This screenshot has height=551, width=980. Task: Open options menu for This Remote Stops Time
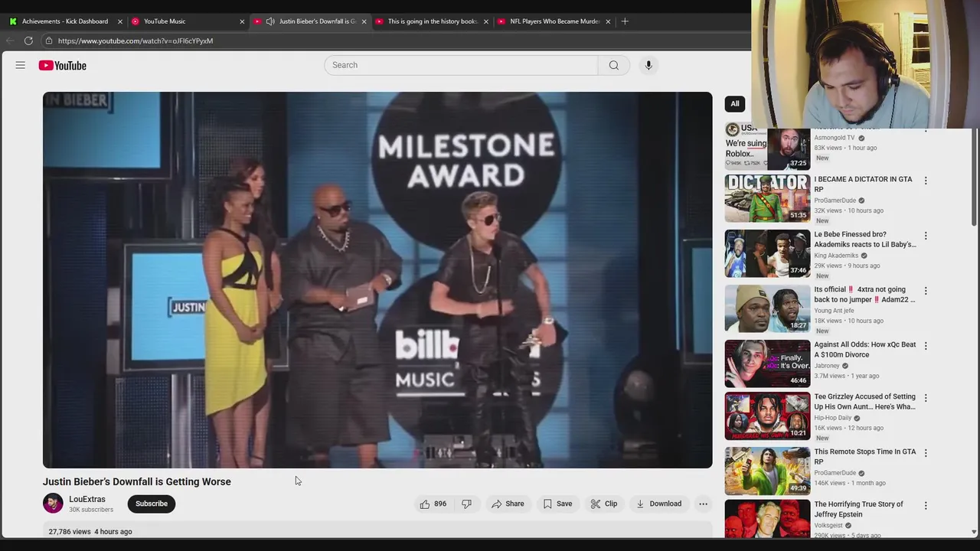pyautogui.click(x=926, y=453)
